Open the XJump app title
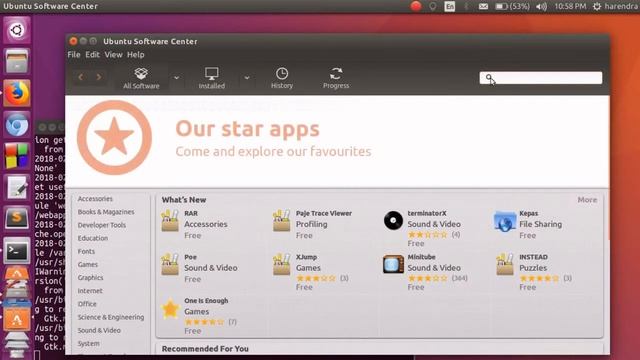The image size is (640, 360). click(307, 257)
